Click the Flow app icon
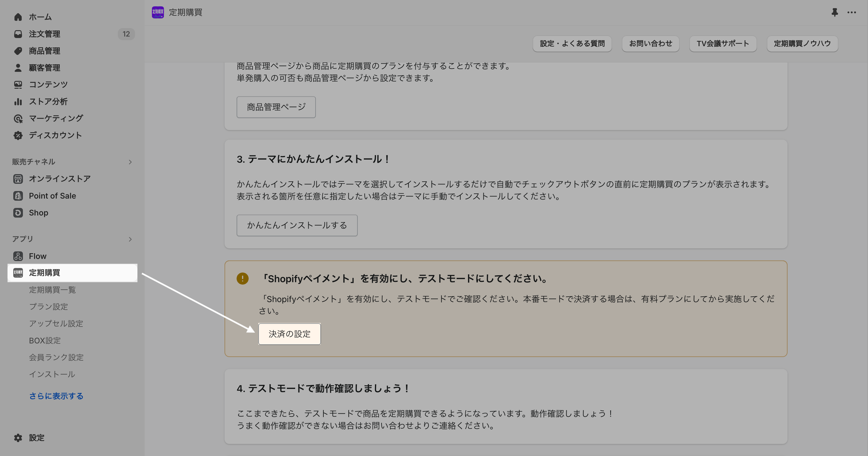This screenshot has width=868, height=456. coord(18,256)
